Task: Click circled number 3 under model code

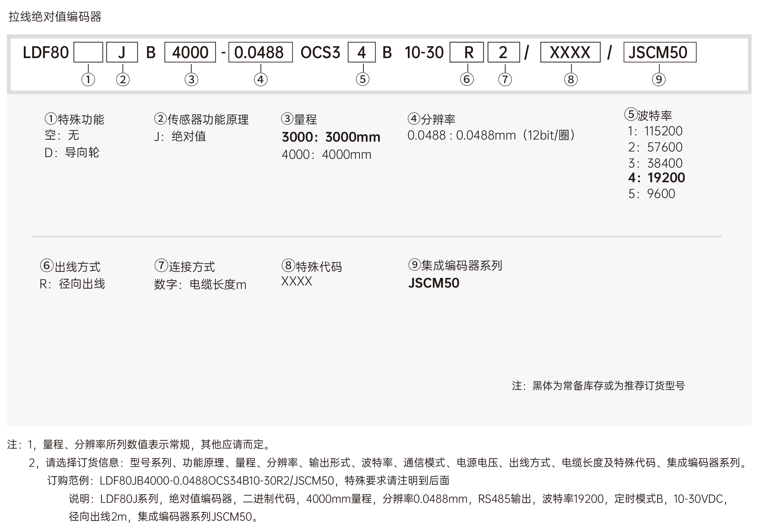Action: (x=191, y=79)
